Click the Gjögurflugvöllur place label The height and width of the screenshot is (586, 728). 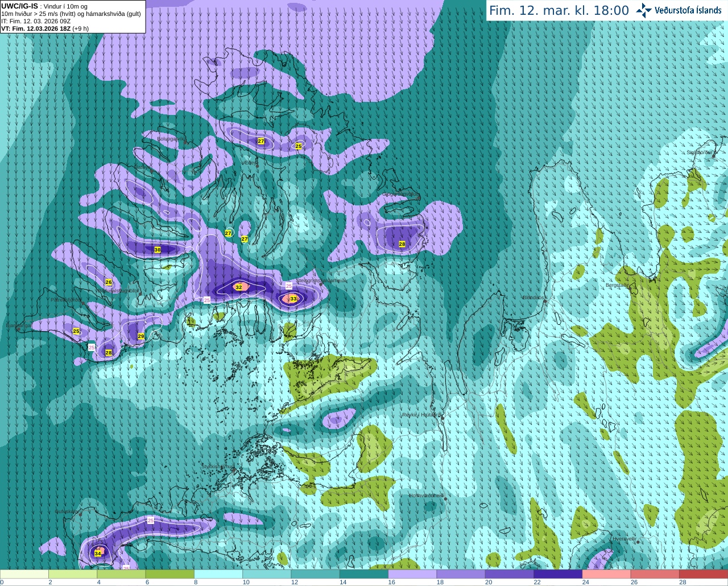[400, 194]
